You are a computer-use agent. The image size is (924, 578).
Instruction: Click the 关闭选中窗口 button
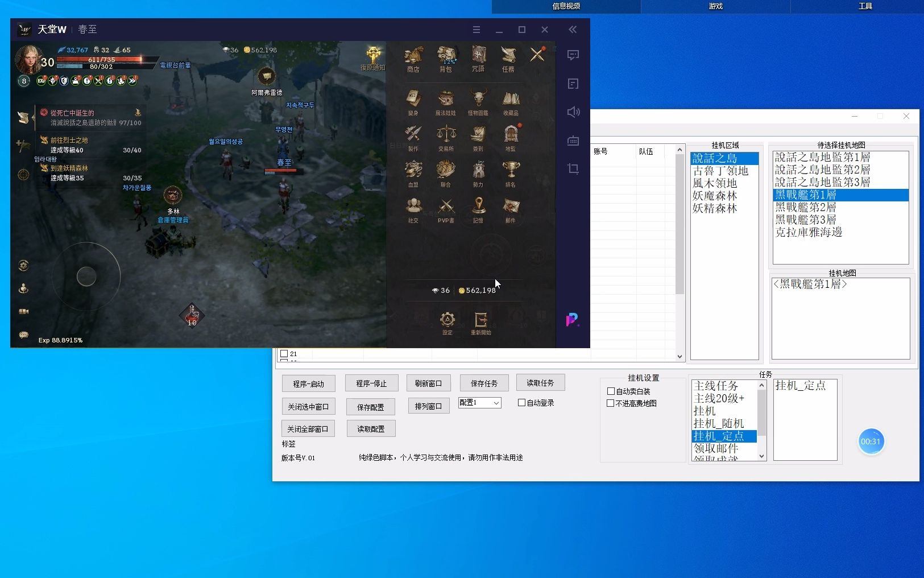tap(308, 407)
